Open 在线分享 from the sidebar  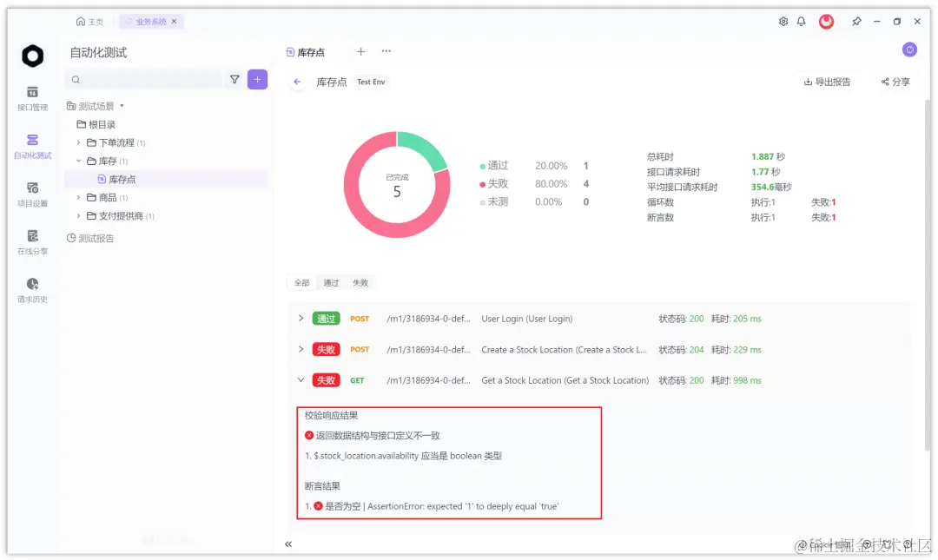(x=32, y=244)
